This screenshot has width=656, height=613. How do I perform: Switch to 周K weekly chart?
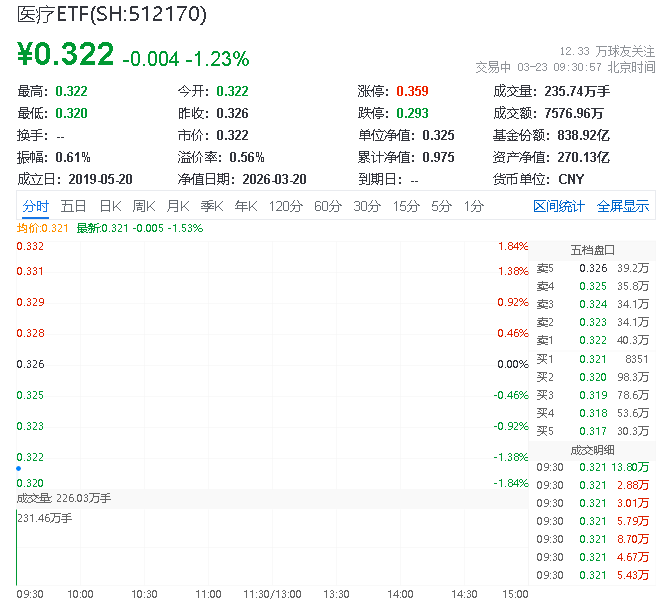click(x=144, y=206)
